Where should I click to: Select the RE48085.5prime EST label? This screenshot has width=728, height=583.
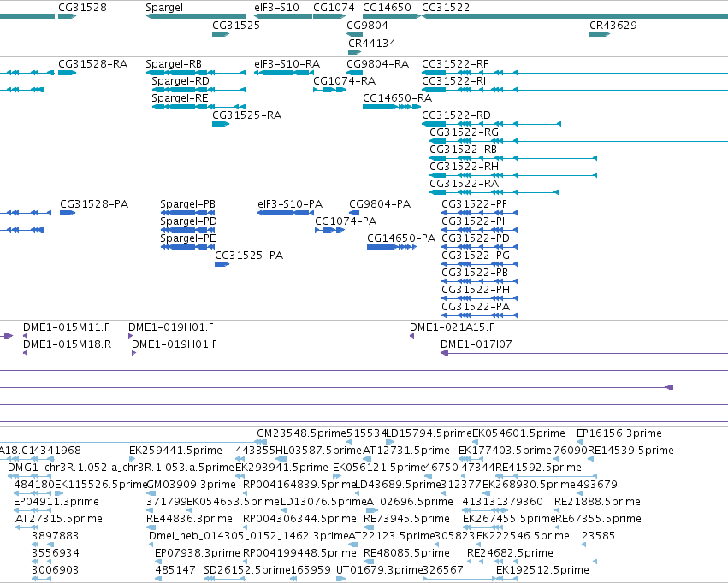[x=406, y=553]
